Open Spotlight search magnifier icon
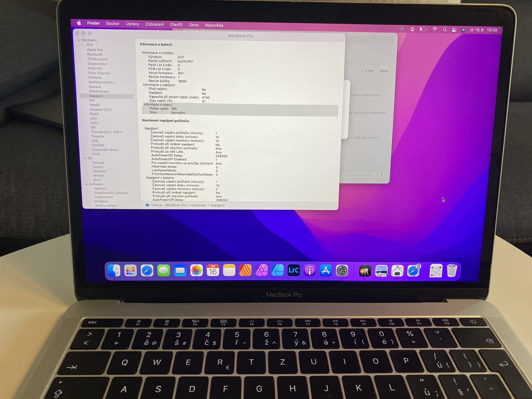 point(445,30)
